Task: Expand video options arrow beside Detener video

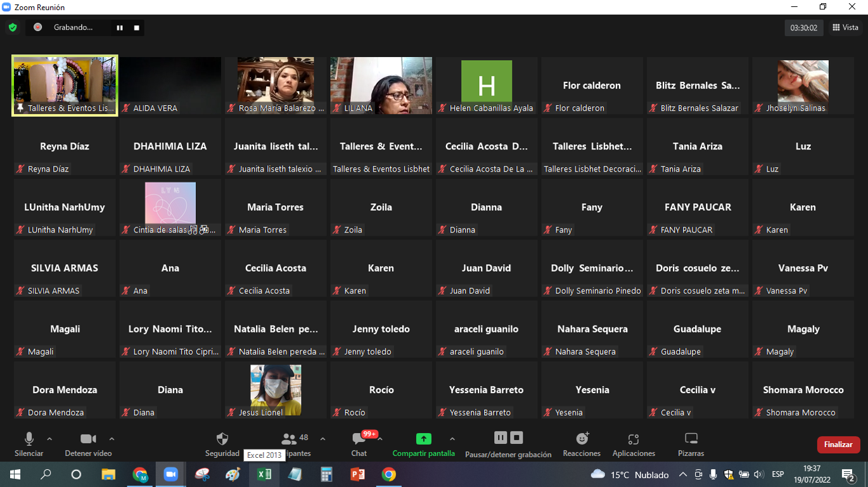Action: tap(112, 439)
